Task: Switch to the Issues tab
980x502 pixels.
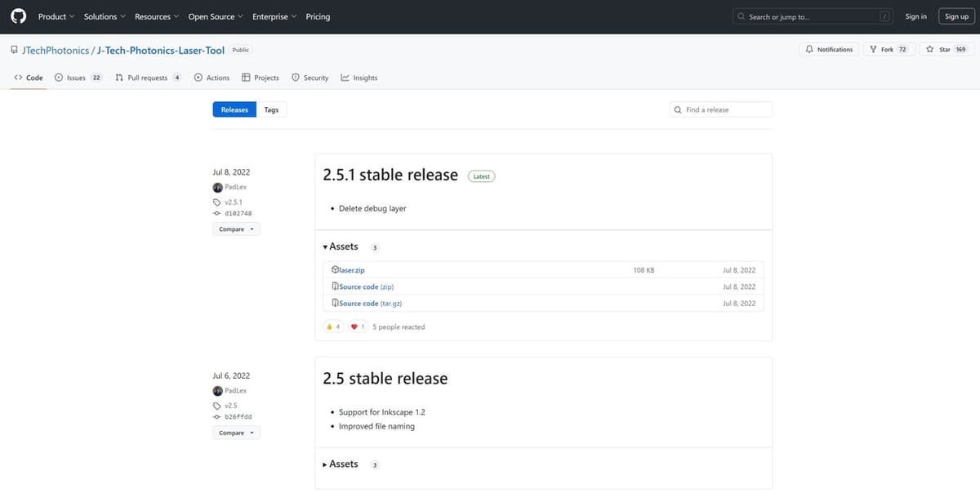Action: pyautogui.click(x=78, y=78)
